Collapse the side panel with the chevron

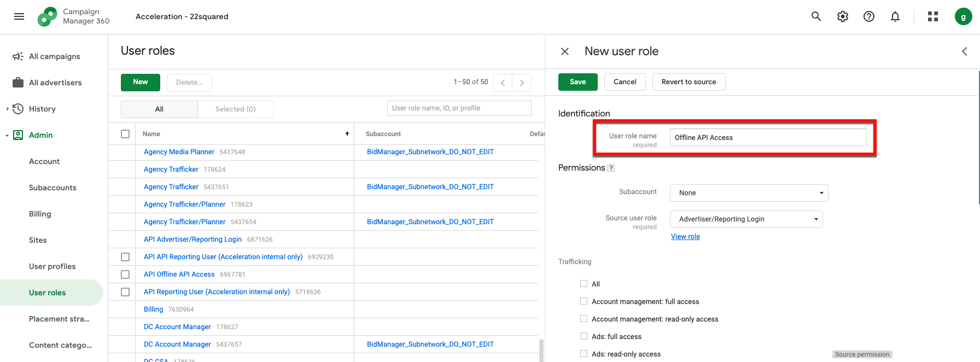[965, 51]
